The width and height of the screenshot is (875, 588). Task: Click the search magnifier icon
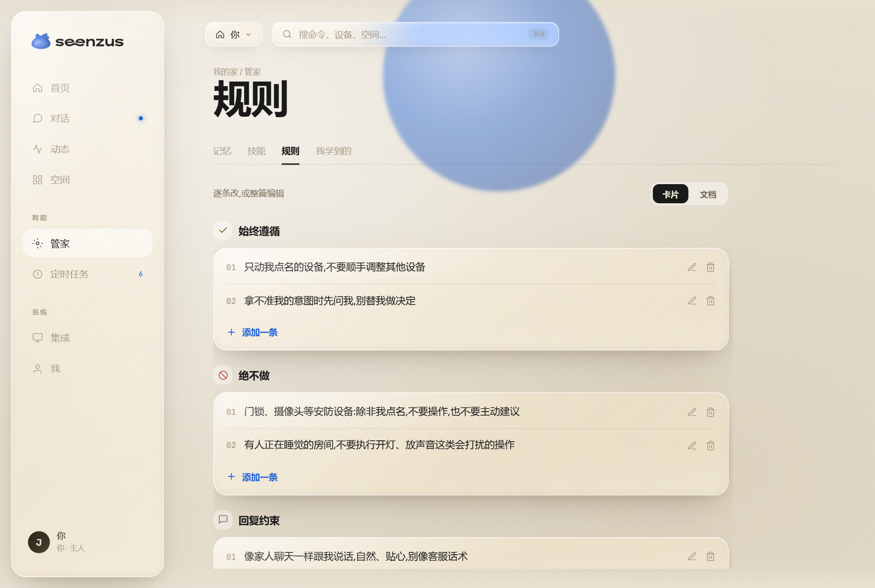pos(287,34)
